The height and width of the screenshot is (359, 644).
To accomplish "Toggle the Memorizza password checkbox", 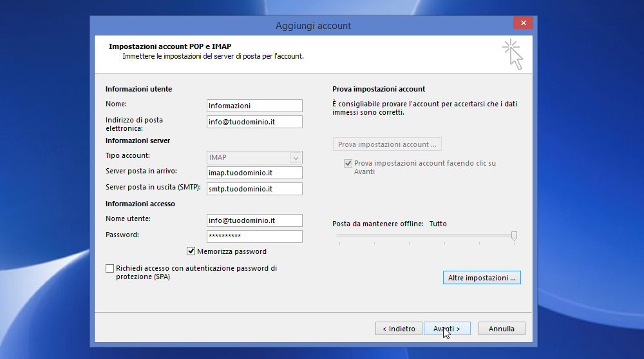I will click(191, 251).
